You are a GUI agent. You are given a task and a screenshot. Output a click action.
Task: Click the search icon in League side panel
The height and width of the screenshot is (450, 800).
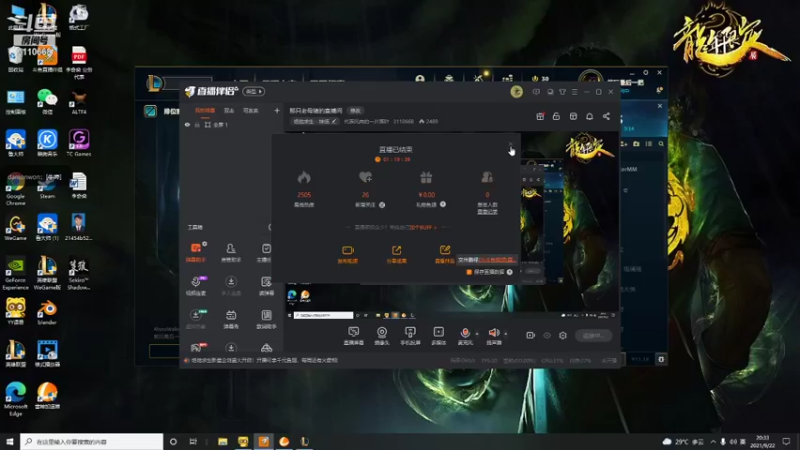click(x=661, y=144)
